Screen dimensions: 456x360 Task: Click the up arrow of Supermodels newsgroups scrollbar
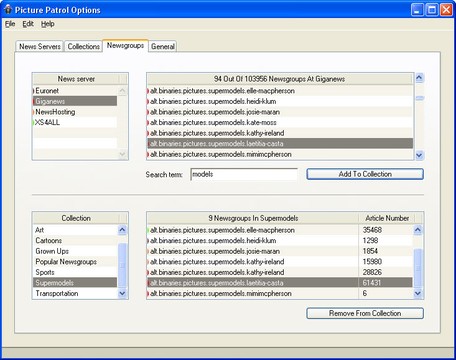click(x=417, y=230)
